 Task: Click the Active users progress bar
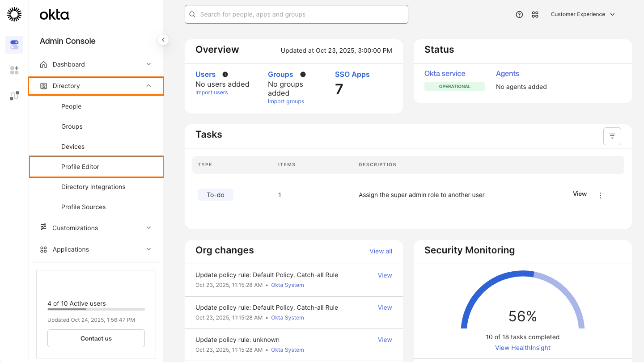click(96, 309)
